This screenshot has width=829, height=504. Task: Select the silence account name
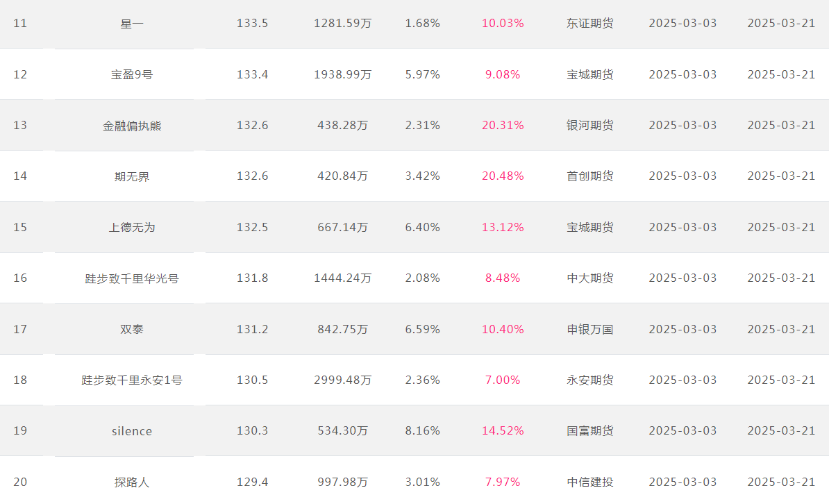tap(132, 432)
